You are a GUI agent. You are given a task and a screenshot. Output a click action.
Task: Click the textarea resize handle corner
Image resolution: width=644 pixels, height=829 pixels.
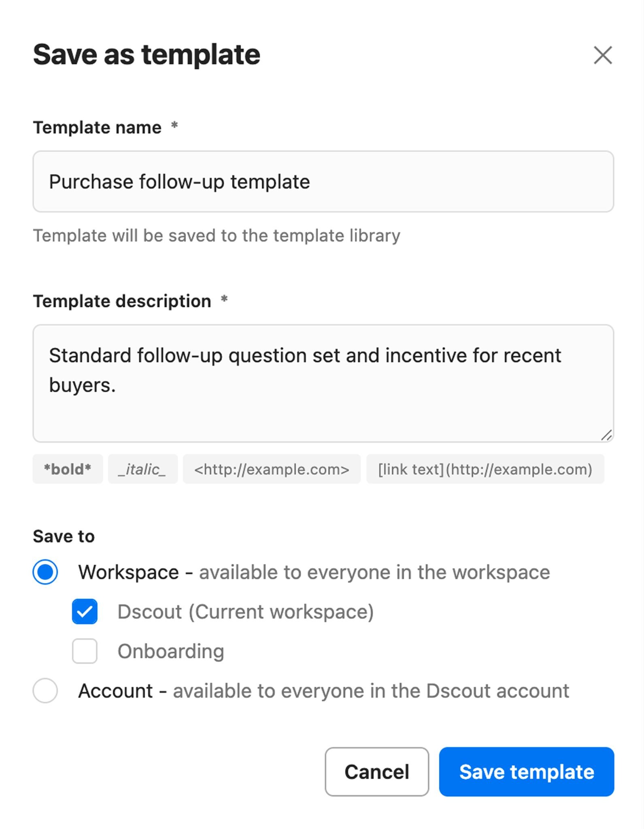pyautogui.click(x=606, y=435)
